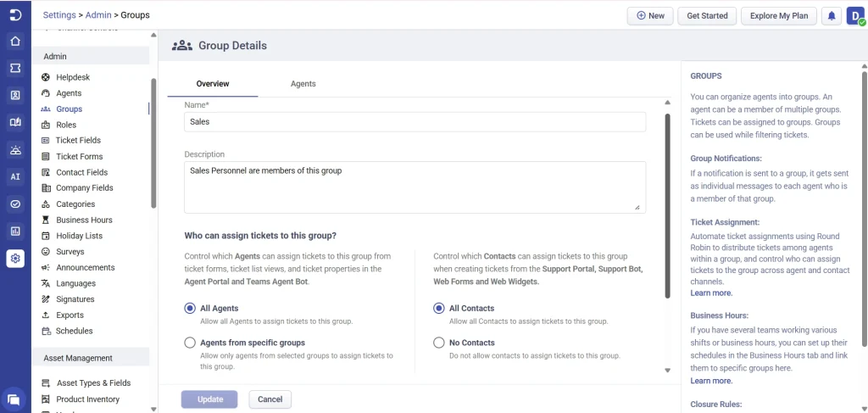
Task: Open the AI icon in left rail
Action: coord(15,176)
